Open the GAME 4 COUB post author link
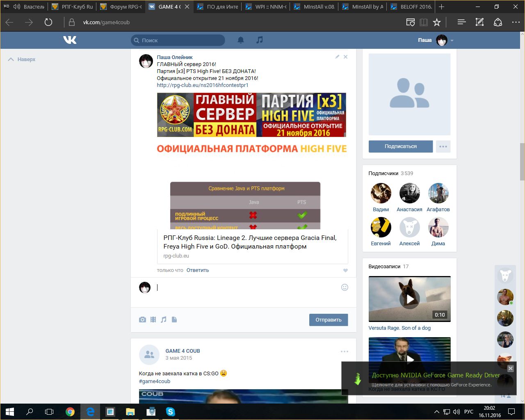Viewport: 525px width, 420px height. pos(183,351)
